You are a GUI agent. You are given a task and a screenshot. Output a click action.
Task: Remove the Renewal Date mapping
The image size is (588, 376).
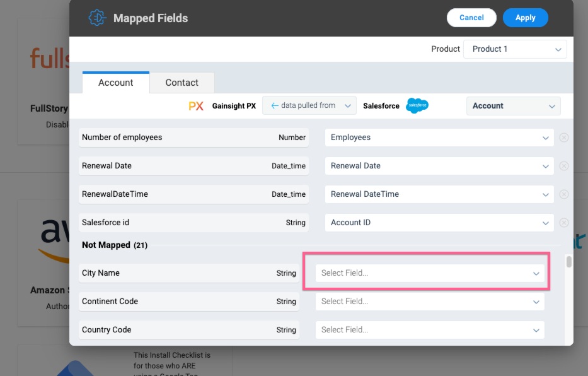pos(563,166)
